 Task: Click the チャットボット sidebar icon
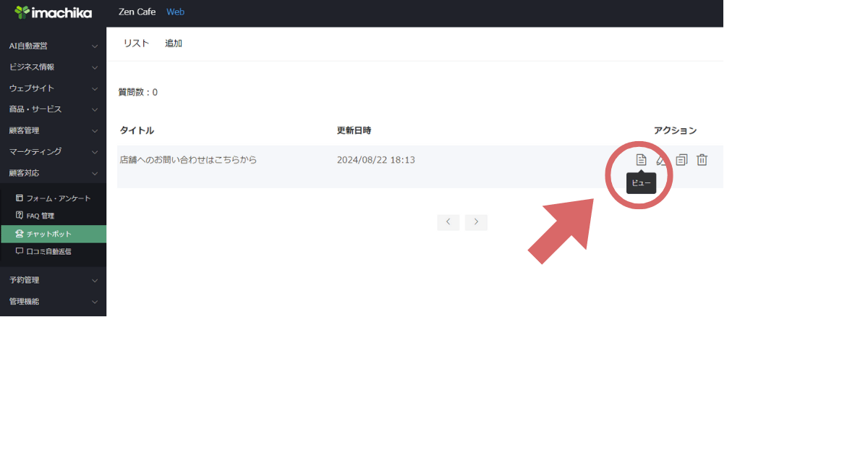click(20, 234)
